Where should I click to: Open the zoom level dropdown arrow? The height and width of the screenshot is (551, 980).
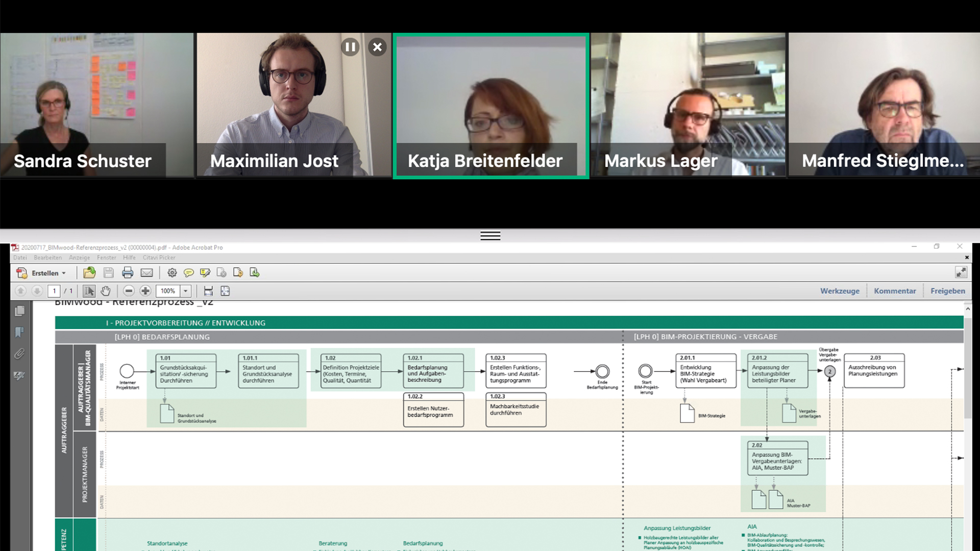[x=186, y=291]
